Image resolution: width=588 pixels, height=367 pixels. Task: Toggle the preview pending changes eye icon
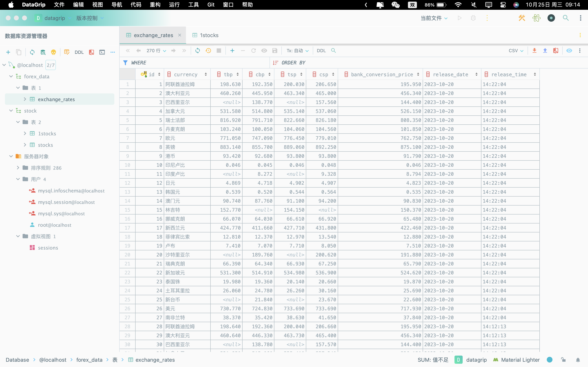coord(264,51)
